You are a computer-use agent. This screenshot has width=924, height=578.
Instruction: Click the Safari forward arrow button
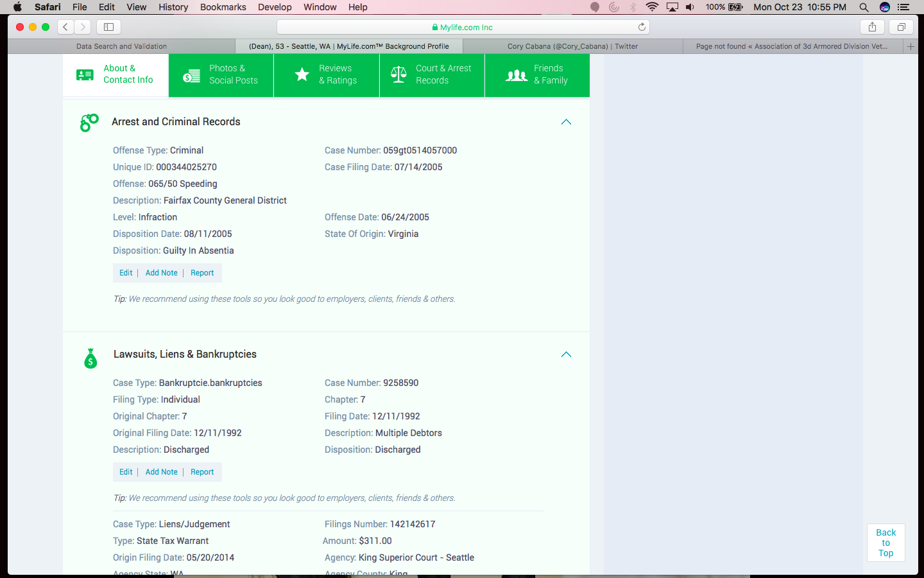click(83, 27)
